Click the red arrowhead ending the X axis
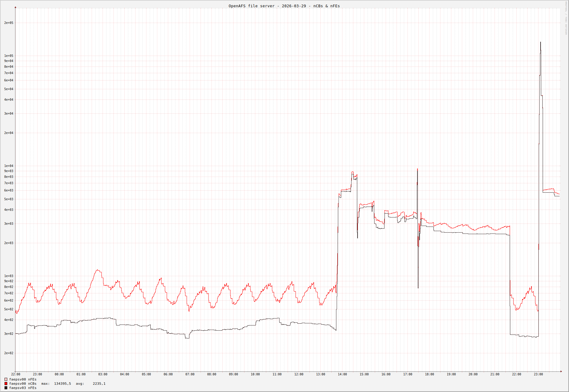 561,371
